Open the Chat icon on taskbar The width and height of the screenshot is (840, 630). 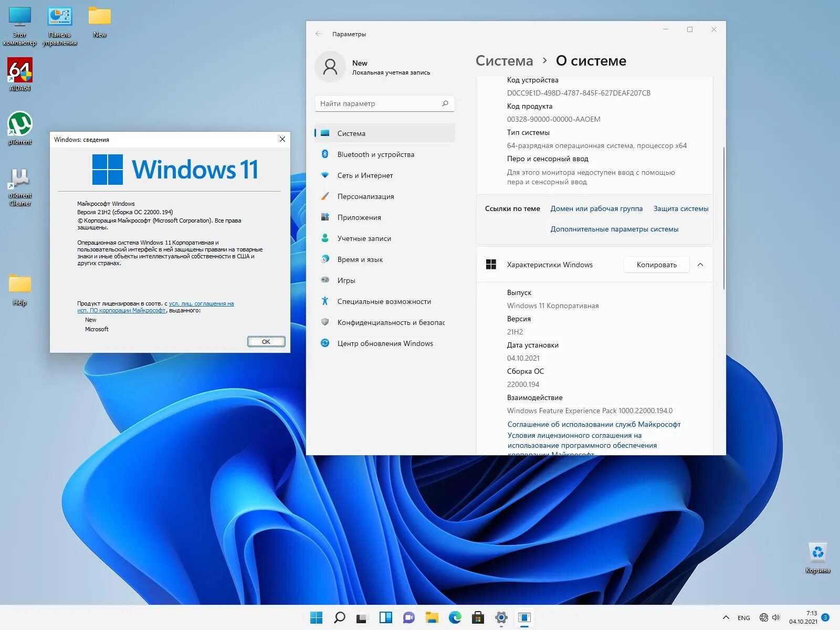click(x=409, y=617)
